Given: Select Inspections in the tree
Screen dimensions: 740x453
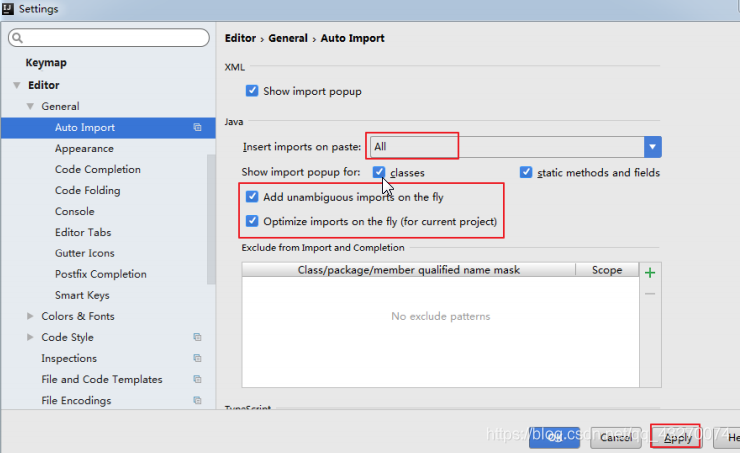Looking at the screenshot, I should click(69, 358).
